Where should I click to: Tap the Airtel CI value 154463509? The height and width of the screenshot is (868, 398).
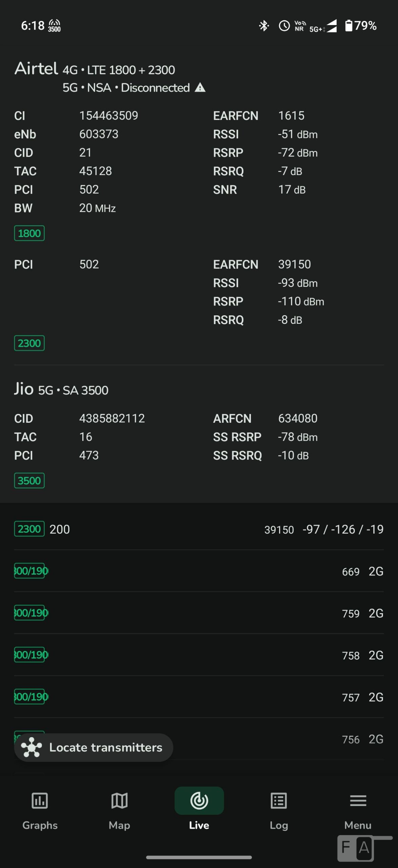pyautogui.click(x=108, y=116)
